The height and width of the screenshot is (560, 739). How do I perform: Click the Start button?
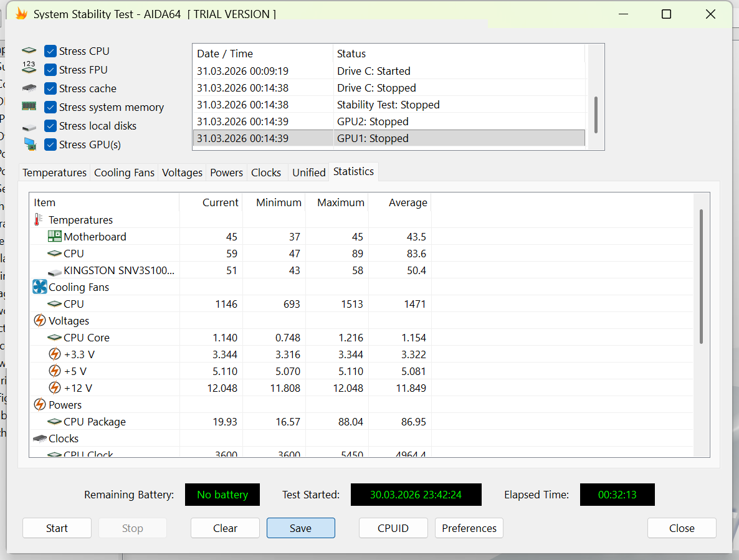point(57,528)
